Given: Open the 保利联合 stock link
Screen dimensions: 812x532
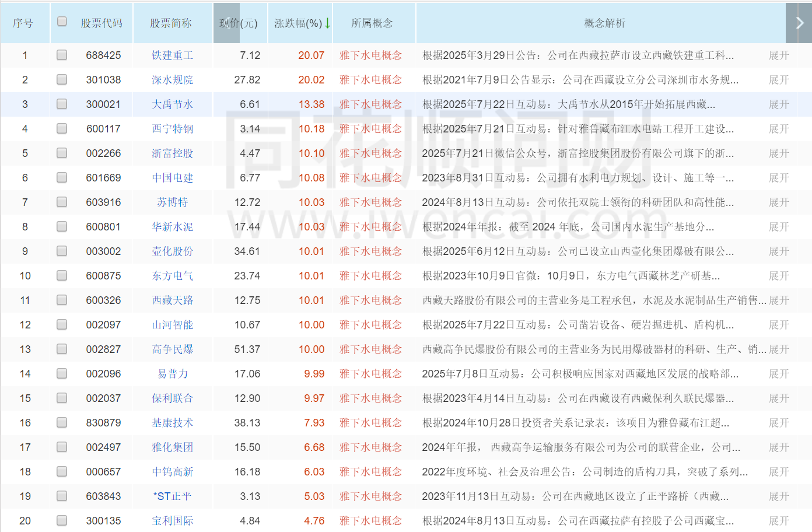Looking at the screenshot, I should (x=172, y=398).
